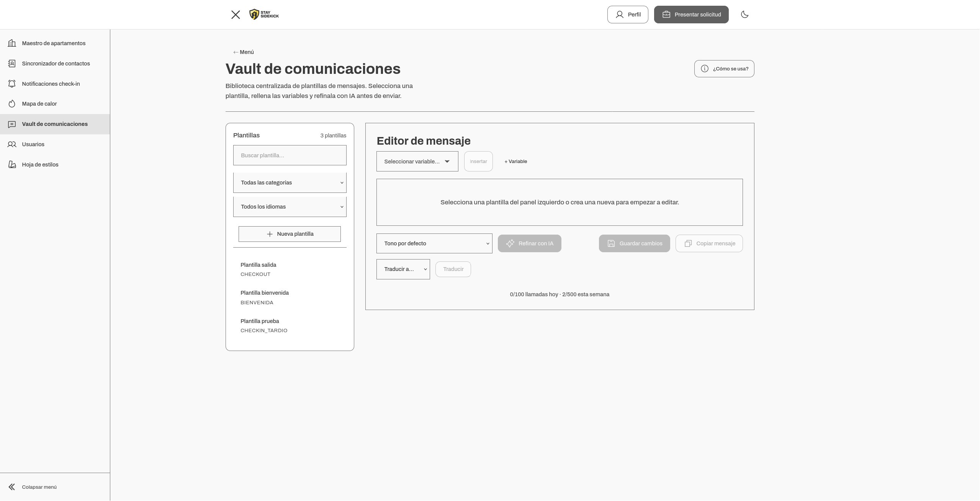Create a new template with Nueva plantilla

(x=290, y=234)
